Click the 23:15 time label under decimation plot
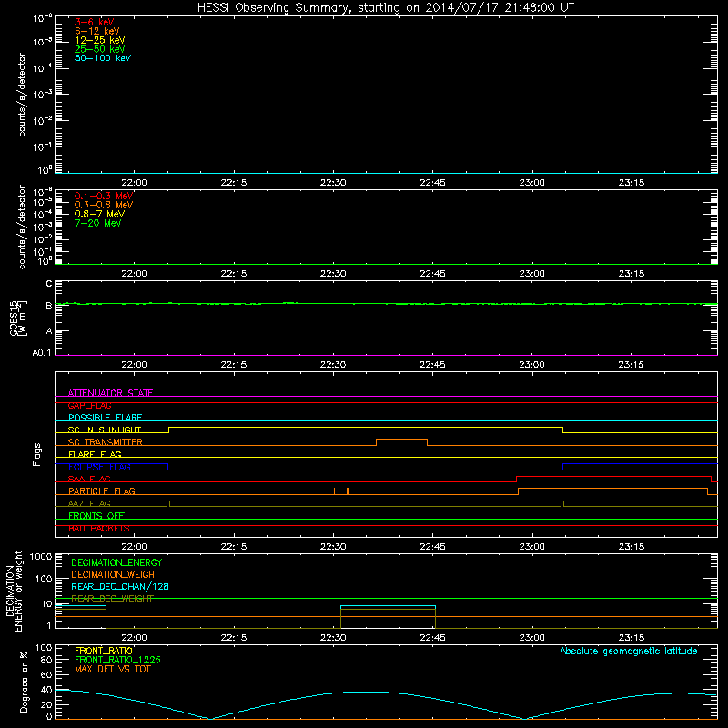 coord(631,638)
